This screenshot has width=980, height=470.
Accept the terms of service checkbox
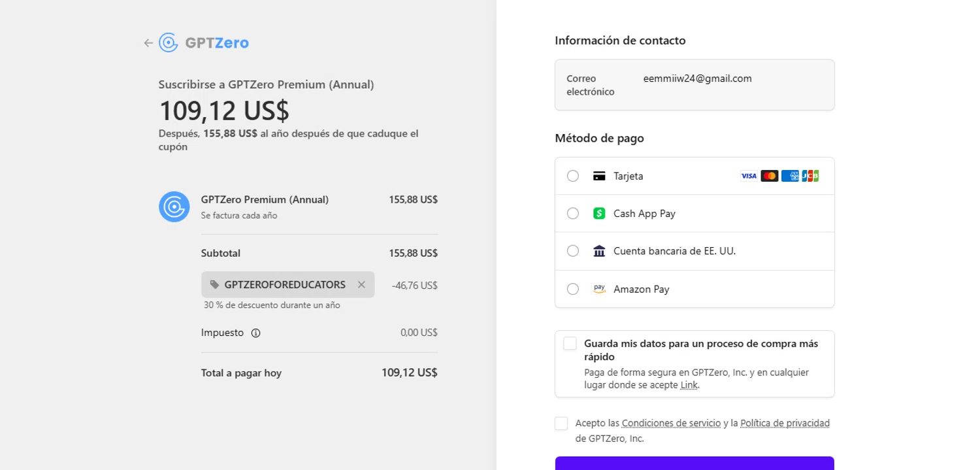pyautogui.click(x=561, y=424)
